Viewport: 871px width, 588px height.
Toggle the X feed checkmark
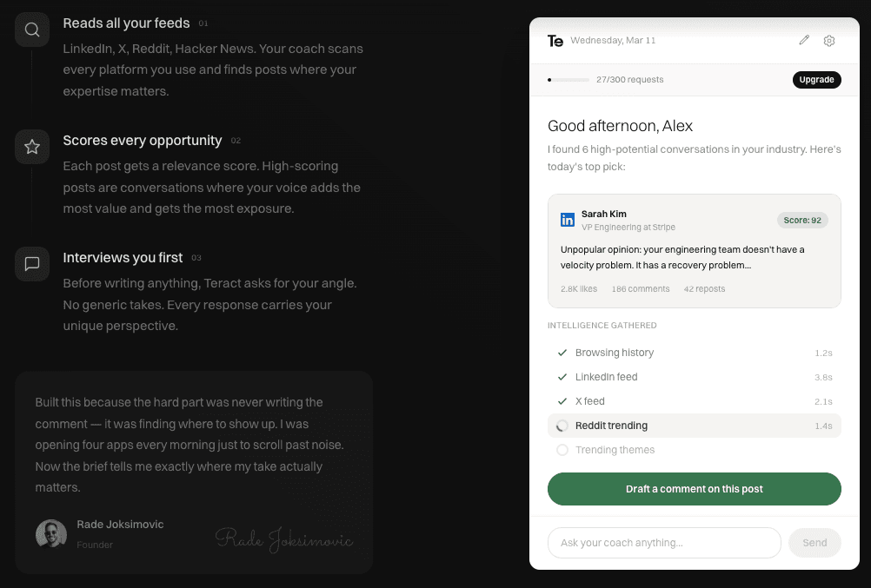[562, 401]
